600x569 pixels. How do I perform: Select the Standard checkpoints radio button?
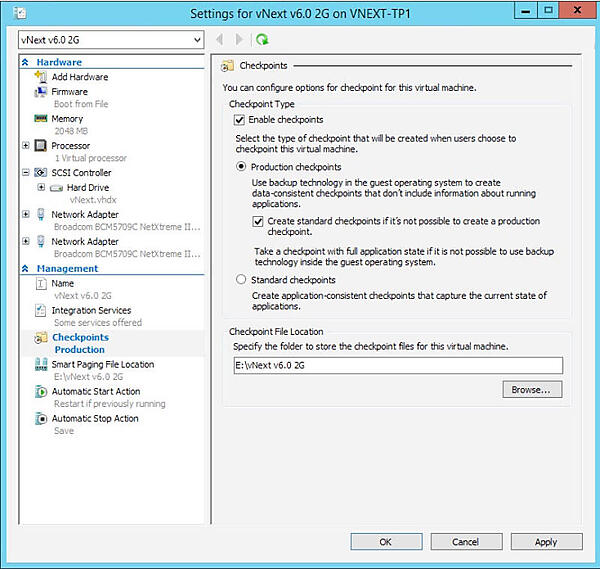click(241, 279)
